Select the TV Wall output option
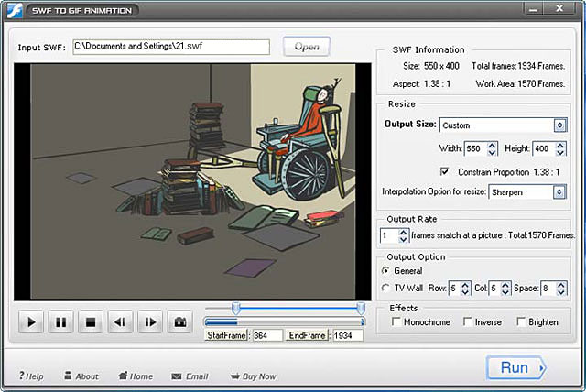Viewport: 586px width, 392px height. pos(385,288)
